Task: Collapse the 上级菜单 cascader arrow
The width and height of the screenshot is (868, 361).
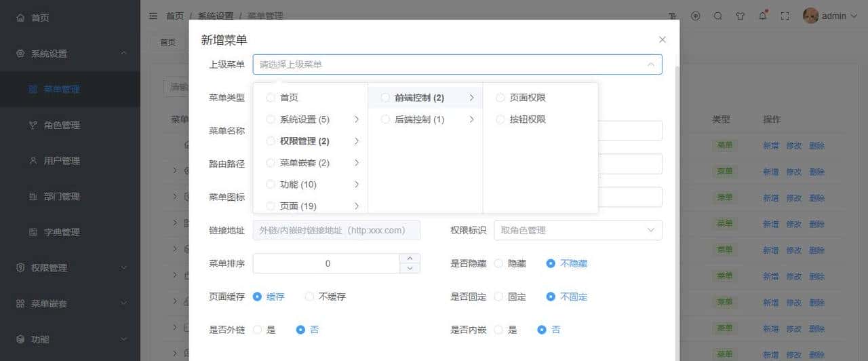Action: click(x=650, y=64)
